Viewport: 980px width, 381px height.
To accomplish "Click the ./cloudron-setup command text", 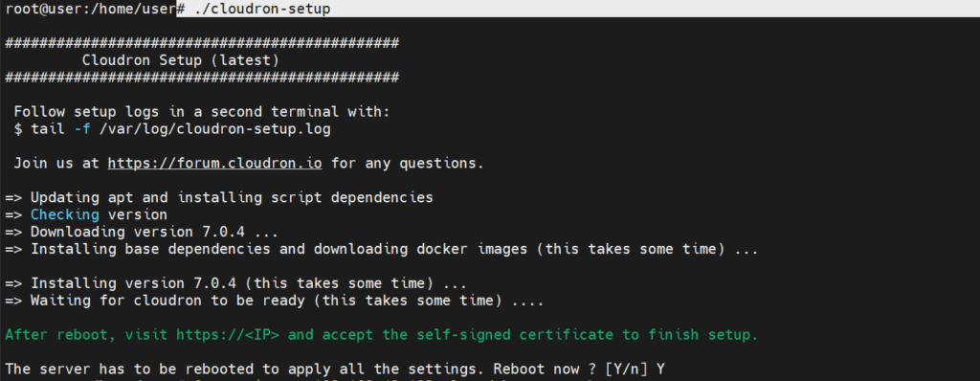I will click(262, 10).
